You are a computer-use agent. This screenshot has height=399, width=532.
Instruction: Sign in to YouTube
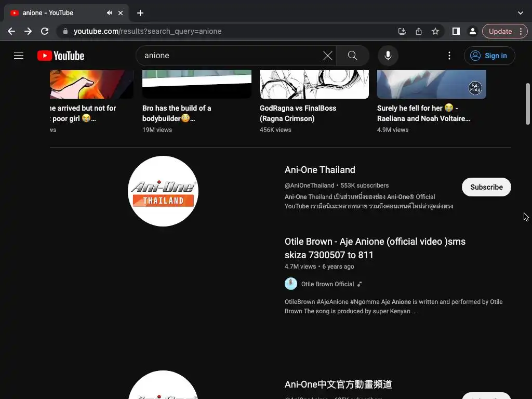click(x=489, y=56)
